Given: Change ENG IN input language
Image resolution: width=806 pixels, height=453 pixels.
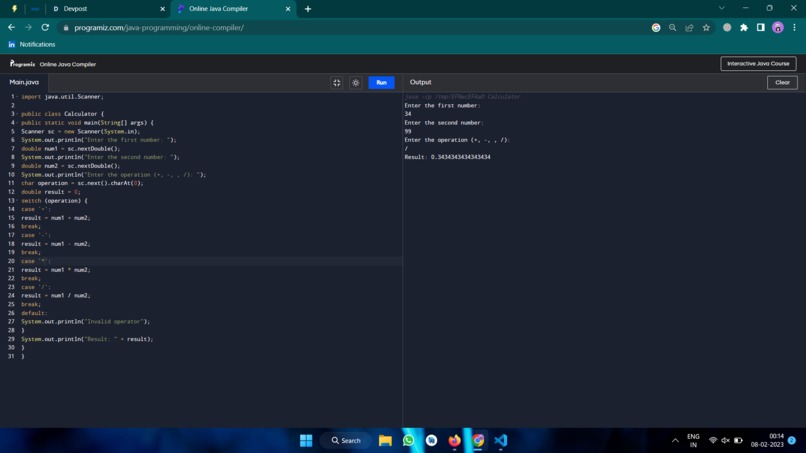Looking at the screenshot, I should (693, 441).
